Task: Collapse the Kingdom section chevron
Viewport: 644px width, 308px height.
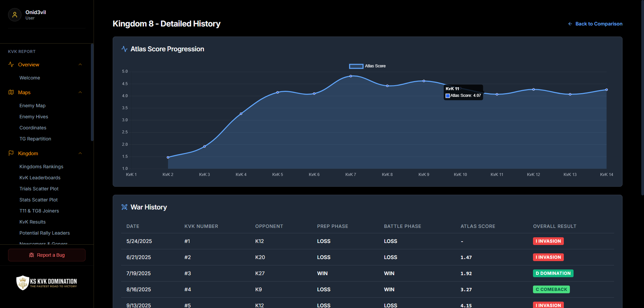Action: point(80,153)
